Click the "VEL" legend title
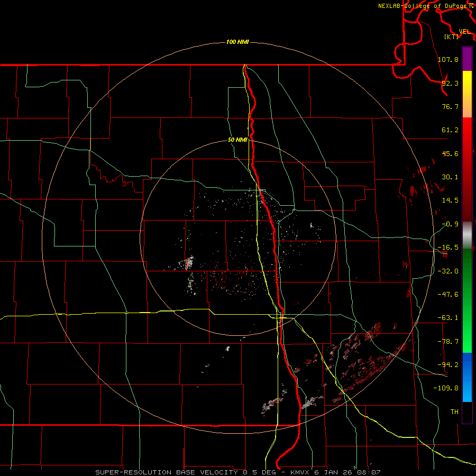Image resolution: width=476 pixels, height=476 pixels. point(464,32)
